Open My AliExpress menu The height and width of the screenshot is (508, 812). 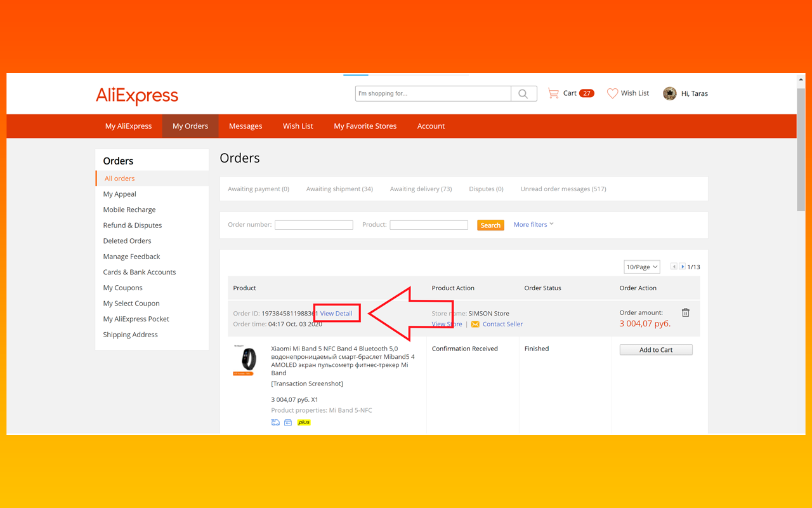tap(128, 126)
